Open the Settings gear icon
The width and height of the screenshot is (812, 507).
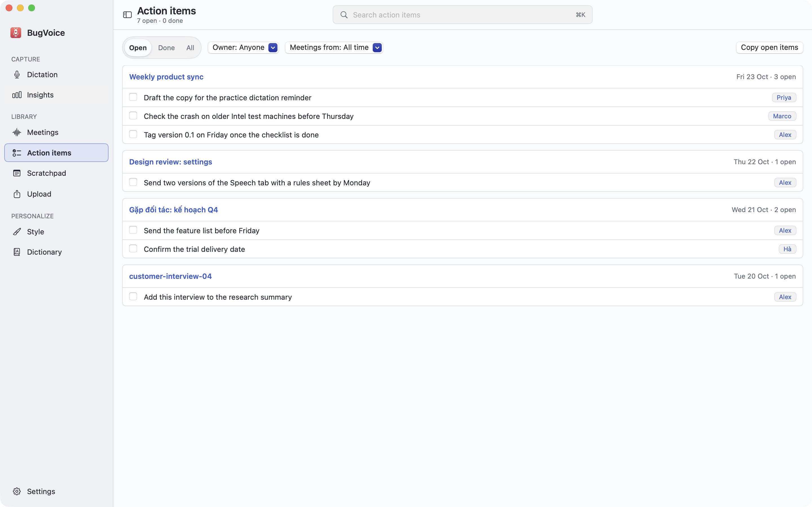click(x=17, y=491)
